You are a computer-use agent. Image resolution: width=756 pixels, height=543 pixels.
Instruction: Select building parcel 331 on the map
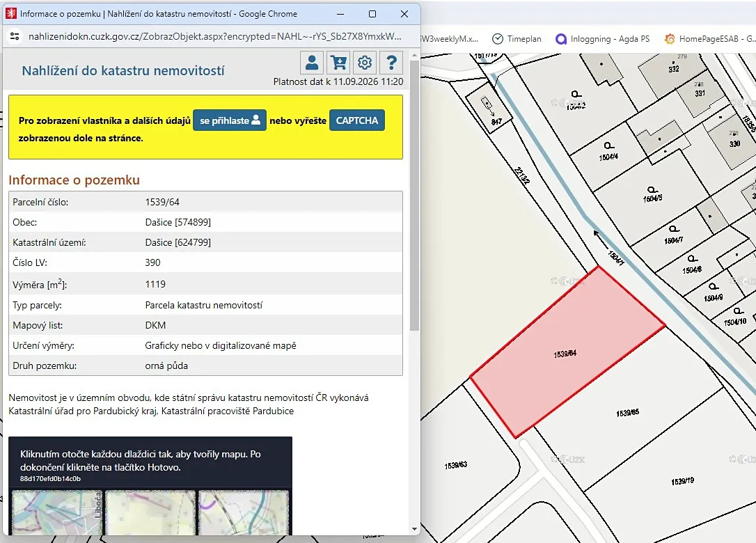(x=700, y=93)
